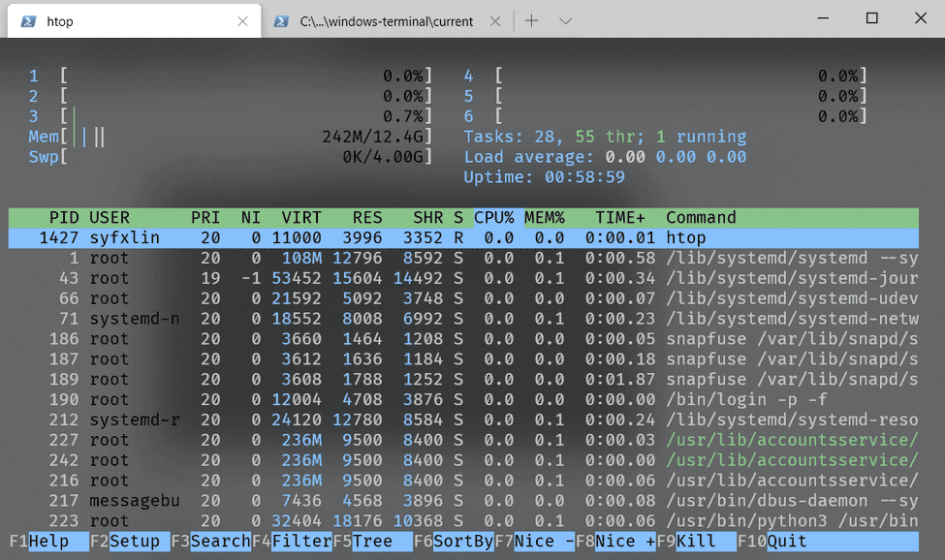Click F3 Search in htop footer
This screenshot has height=560, width=945.
click(220, 542)
